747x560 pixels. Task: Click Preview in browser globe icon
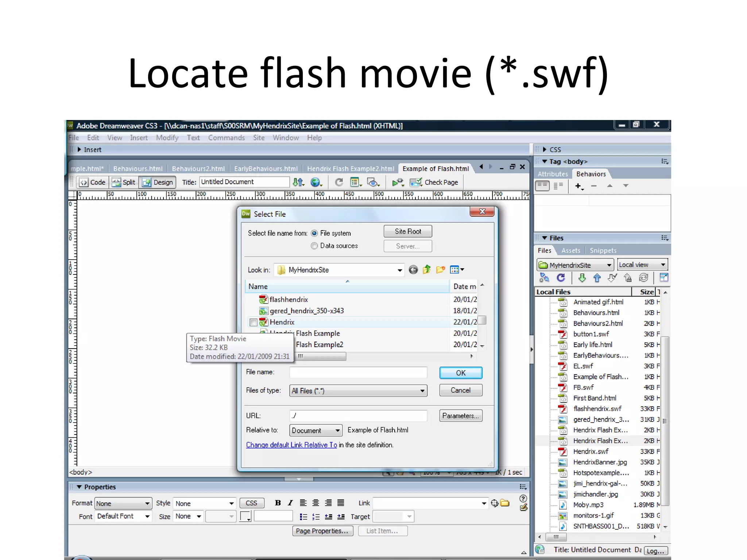[x=316, y=182]
